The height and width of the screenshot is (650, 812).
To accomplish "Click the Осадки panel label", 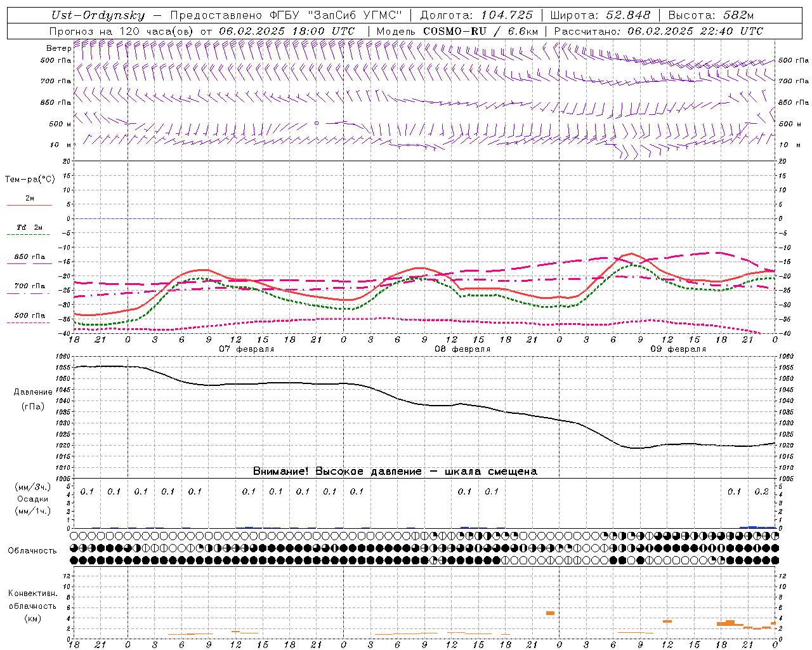I will click(x=33, y=499).
